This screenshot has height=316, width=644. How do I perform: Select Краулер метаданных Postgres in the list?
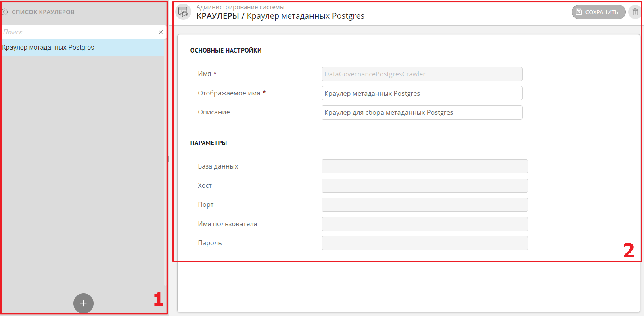[x=83, y=48]
